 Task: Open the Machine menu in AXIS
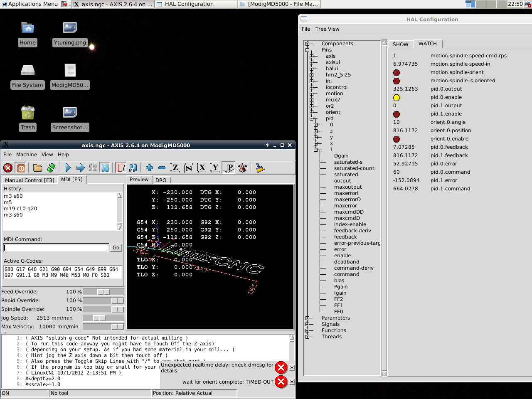tap(27, 155)
